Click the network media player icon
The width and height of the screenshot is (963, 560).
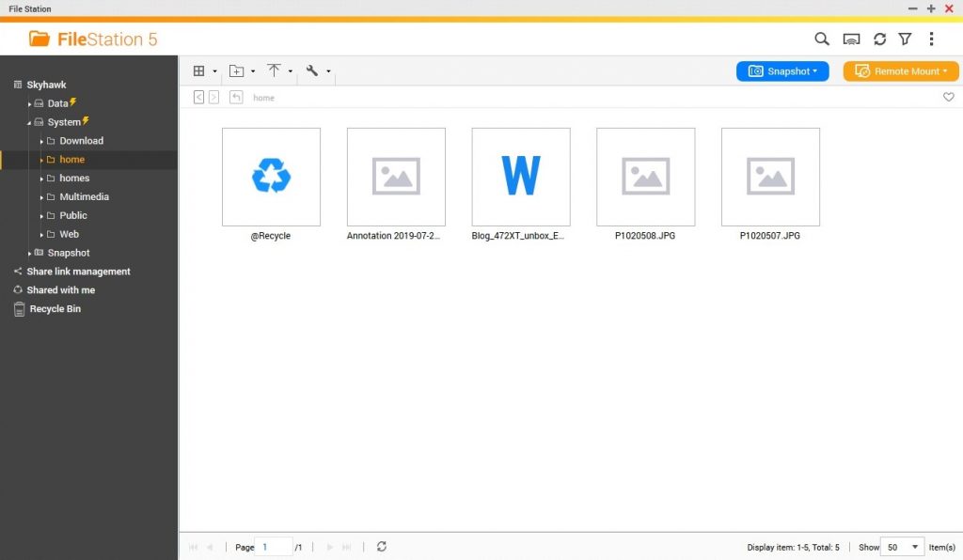tap(851, 39)
